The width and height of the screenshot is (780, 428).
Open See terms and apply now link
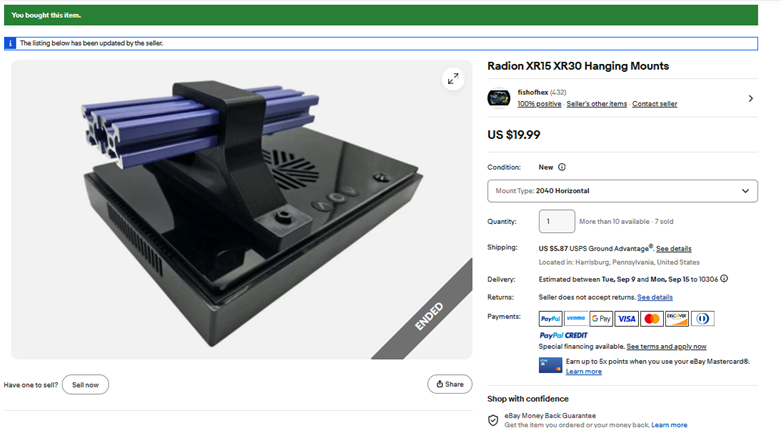(666, 346)
